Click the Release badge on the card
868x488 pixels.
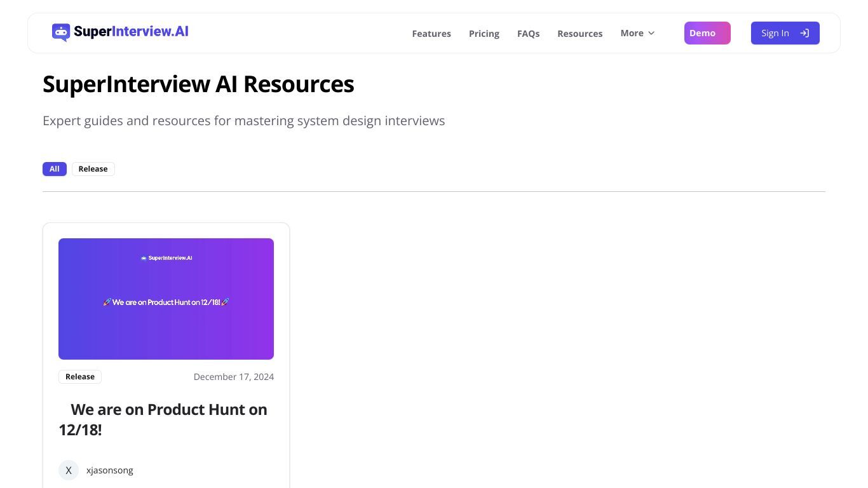point(80,377)
